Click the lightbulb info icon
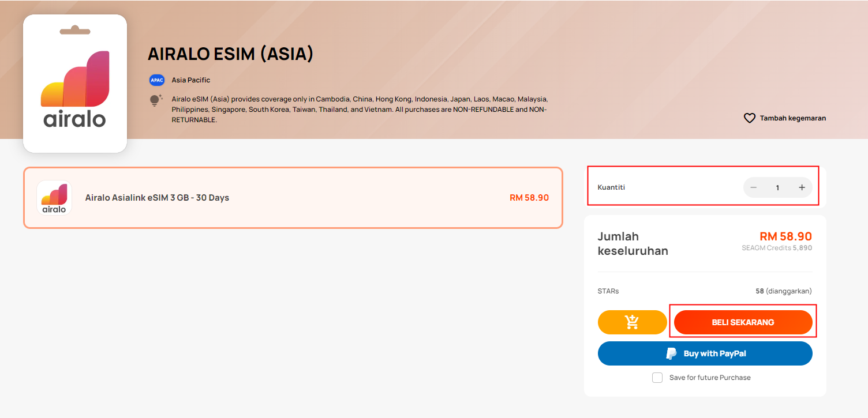Viewport: 868px width, 418px height. [156, 101]
